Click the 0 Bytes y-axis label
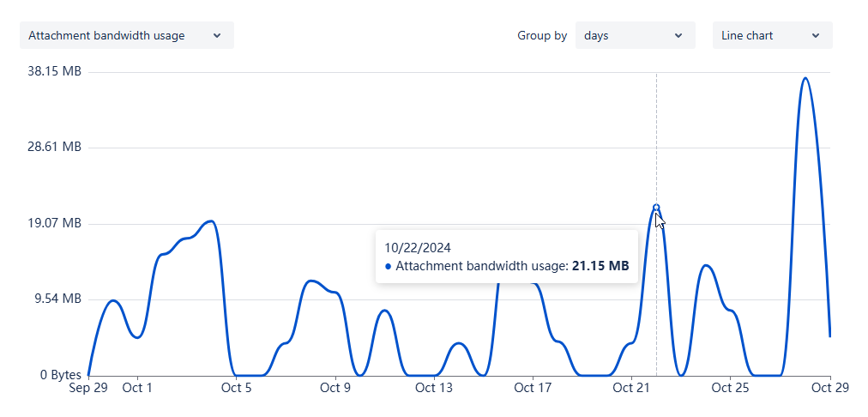 (58, 375)
